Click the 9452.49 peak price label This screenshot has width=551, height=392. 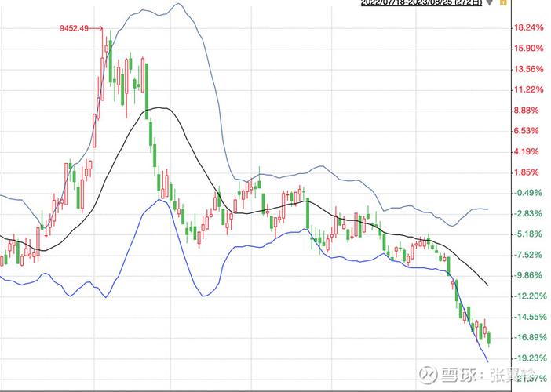75,29
